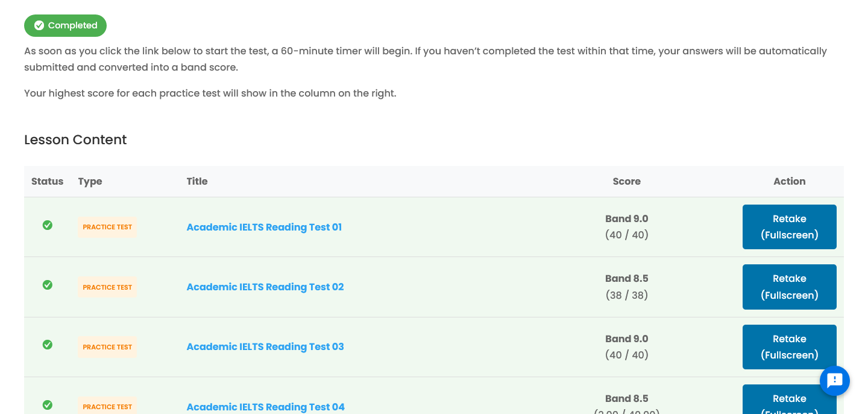Screen dimensions: 868x414
Task: Retake Reading Test 04 in fullscreen
Action: pos(789,401)
